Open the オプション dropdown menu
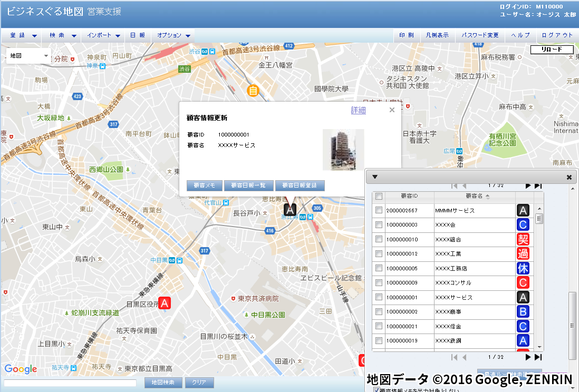Viewport: 579px width, 392px height. [x=173, y=35]
